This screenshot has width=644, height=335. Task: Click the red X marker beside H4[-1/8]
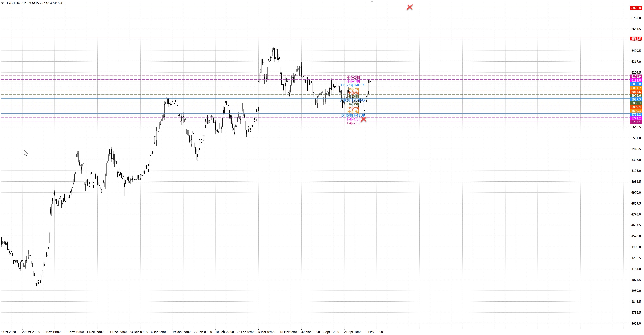363,119
